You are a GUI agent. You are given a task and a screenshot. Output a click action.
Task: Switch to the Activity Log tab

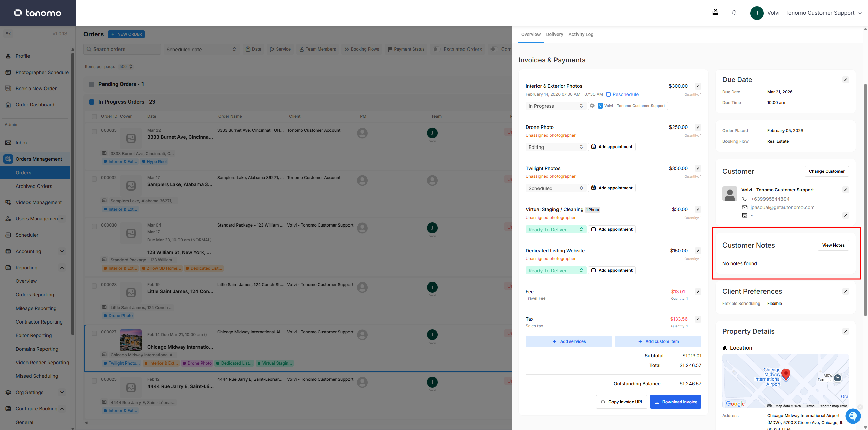[x=581, y=34]
